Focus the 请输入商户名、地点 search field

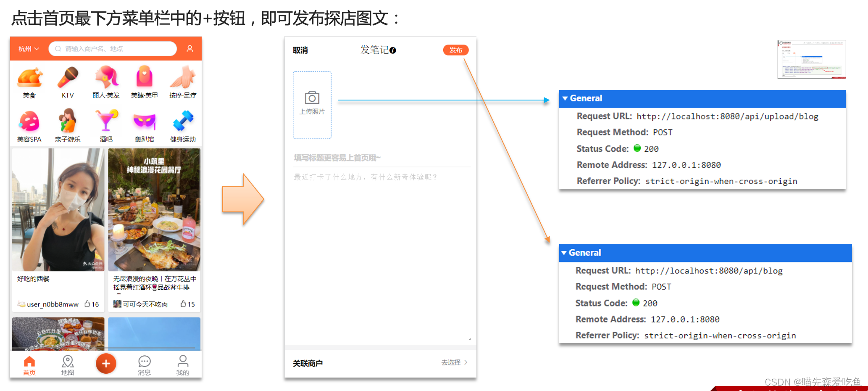113,49
